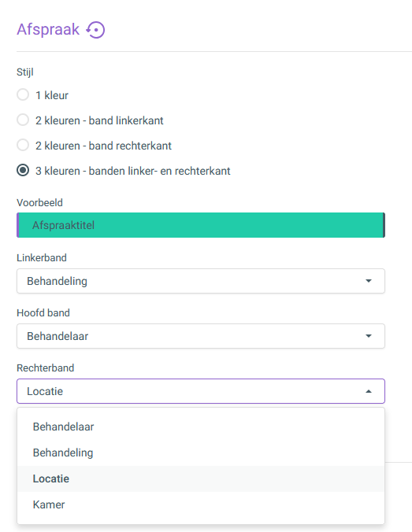Choose 2 kleuren - band linkerkant radio option

click(x=23, y=120)
